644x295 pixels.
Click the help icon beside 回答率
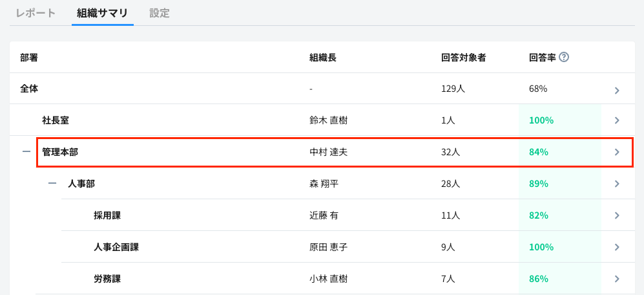click(x=564, y=57)
